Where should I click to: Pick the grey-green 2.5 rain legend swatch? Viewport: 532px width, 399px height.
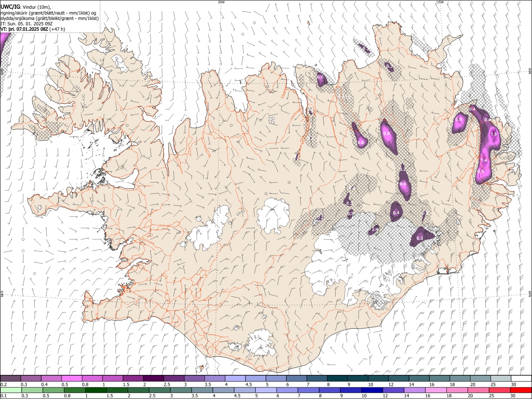(159, 390)
